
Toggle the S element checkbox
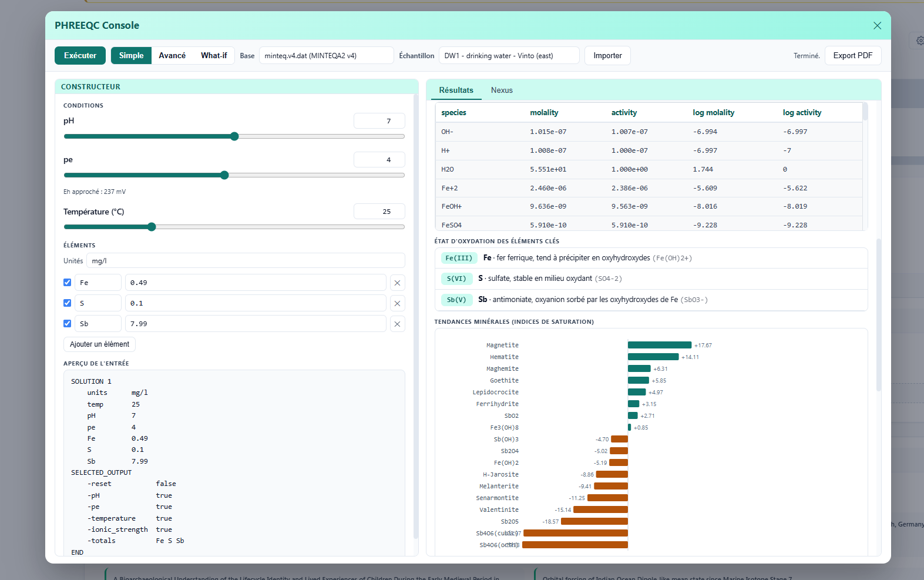67,303
